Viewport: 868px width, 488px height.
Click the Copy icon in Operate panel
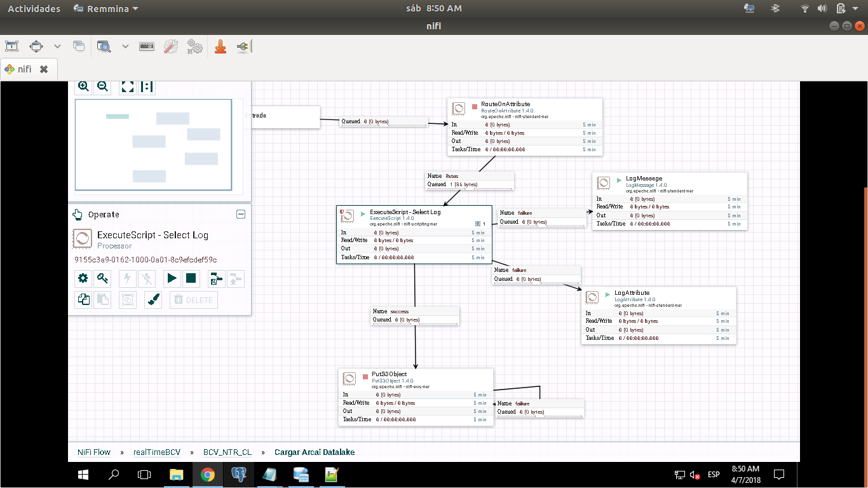[83, 300]
